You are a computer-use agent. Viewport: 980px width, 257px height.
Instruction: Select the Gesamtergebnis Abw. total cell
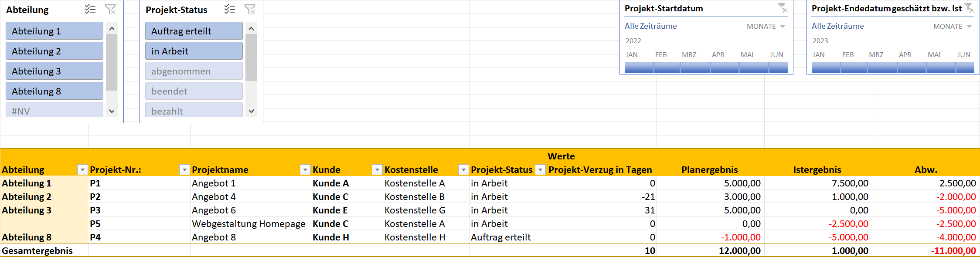point(926,250)
